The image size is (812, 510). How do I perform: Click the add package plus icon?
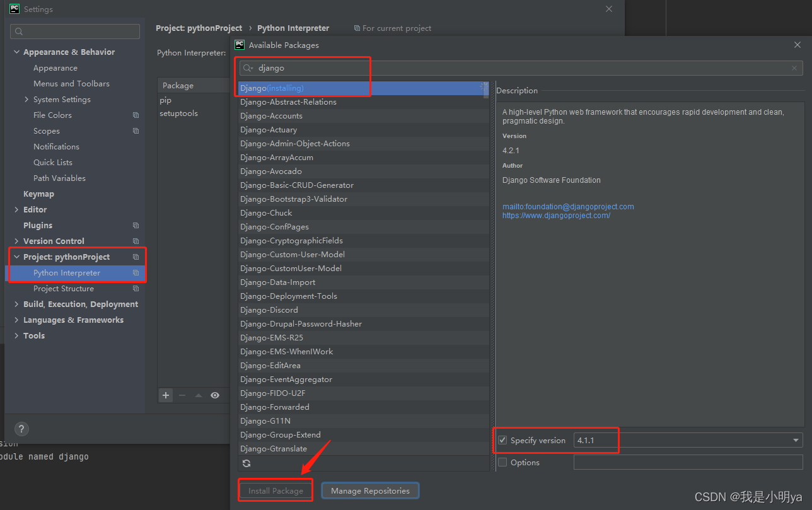[x=166, y=395]
